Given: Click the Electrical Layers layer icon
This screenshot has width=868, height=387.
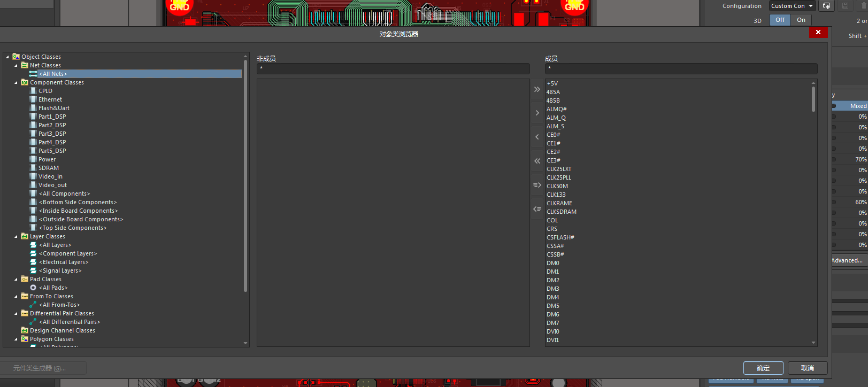Looking at the screenshot, I should click(33, 262).
